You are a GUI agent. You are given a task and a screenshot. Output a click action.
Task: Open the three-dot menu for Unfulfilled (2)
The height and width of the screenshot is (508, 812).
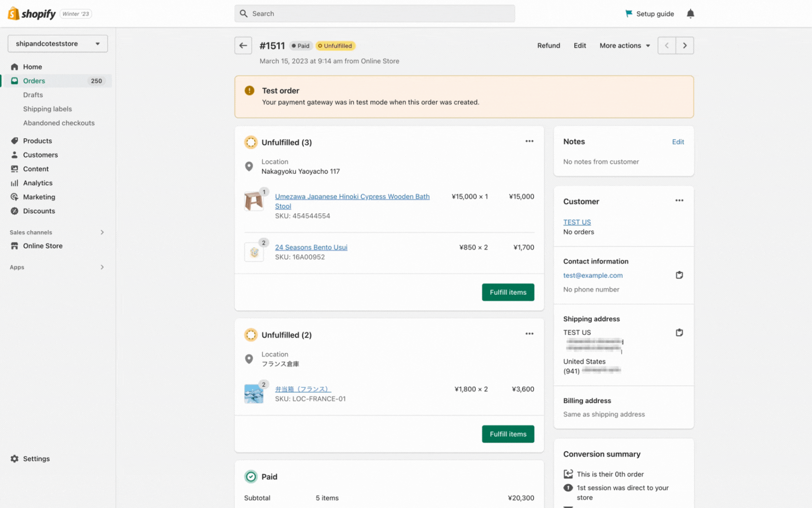[529, 334]
